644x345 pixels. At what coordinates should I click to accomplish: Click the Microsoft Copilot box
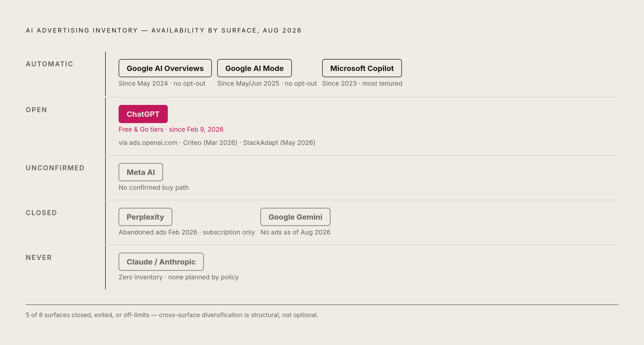[x=362, y=68]
